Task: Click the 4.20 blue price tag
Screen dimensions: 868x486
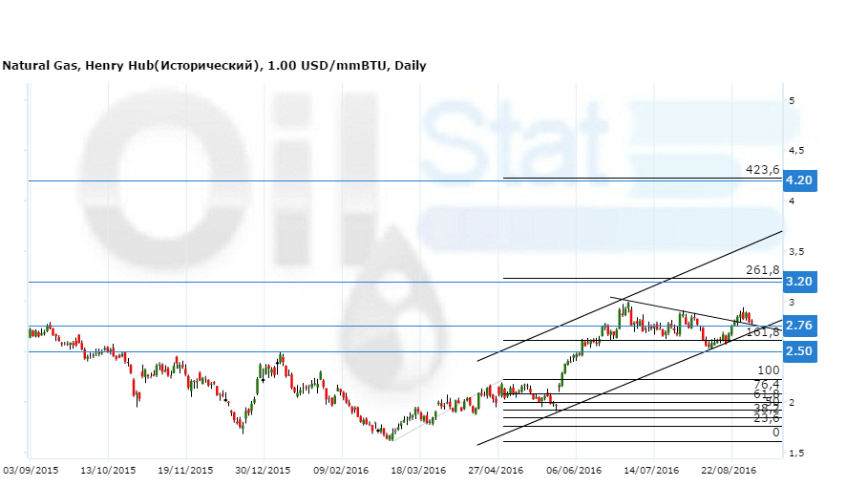Action: click(798, 180)
